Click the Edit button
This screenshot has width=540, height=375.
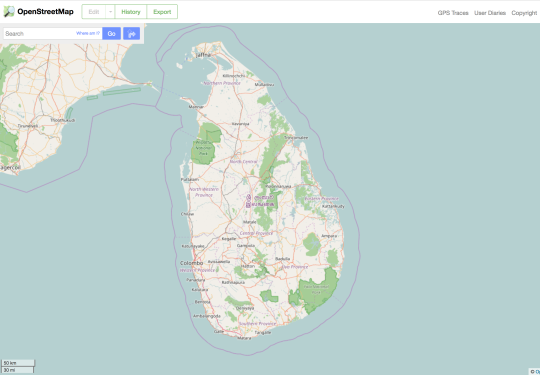94,12
